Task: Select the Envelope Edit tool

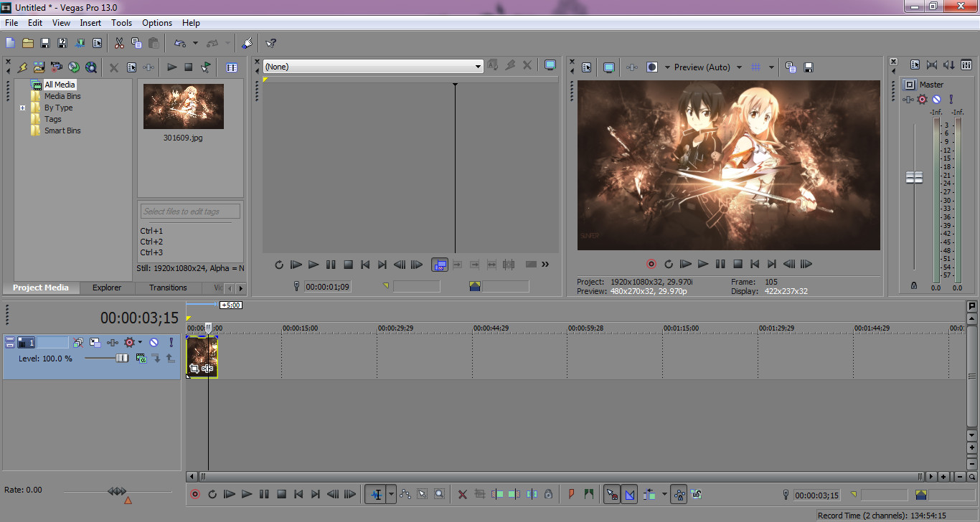Action: [405, 494]
